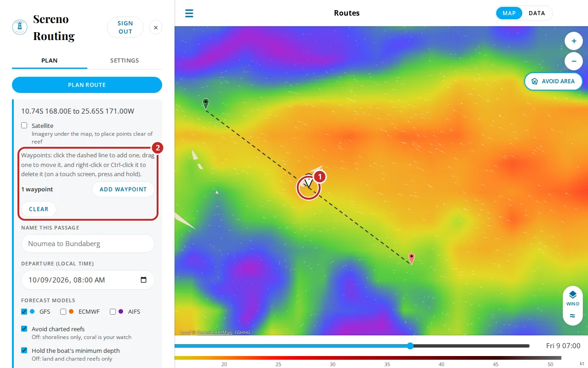Screen dimensions: 588x368
Task: Select the black start pin on the map
Action: (206, 104)
